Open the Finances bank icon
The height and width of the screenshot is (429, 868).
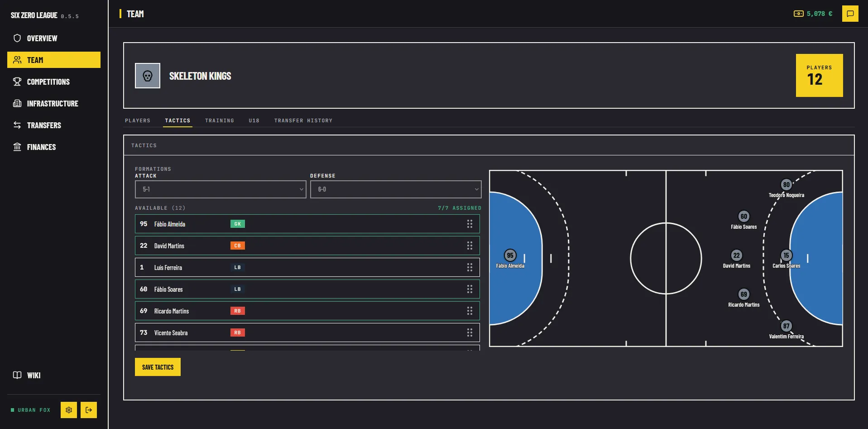tap(17, 147)
